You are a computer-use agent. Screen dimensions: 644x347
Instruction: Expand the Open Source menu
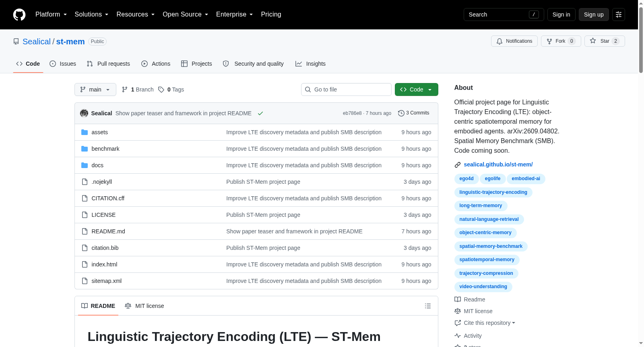[186, 15]
